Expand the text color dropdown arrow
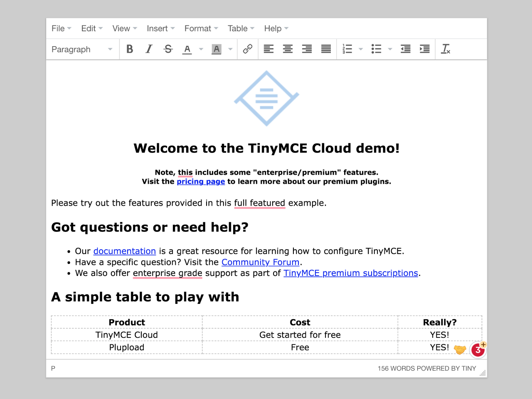The width and height of the screenshot is (532, 399). click(201, 49)
